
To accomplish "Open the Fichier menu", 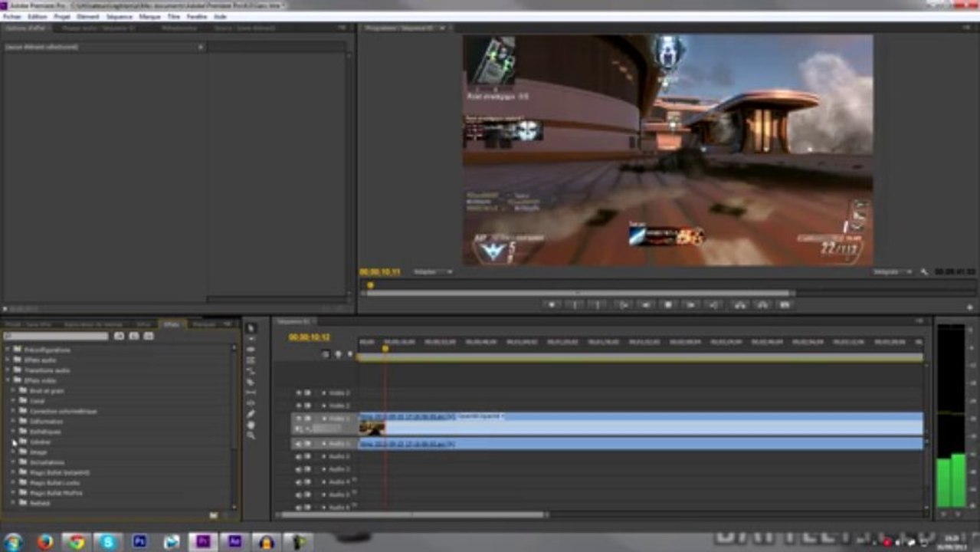I will (11, 16).
